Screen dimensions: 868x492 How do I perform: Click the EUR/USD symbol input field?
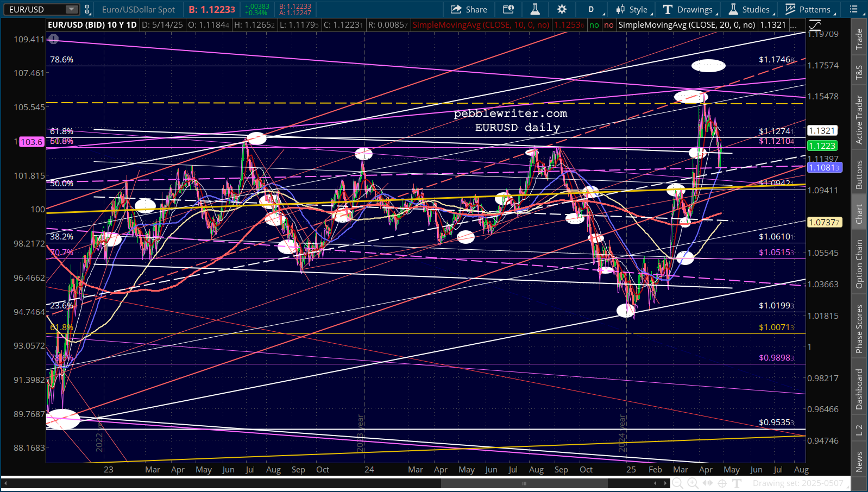pyautogui.click(x=36, y=9)
